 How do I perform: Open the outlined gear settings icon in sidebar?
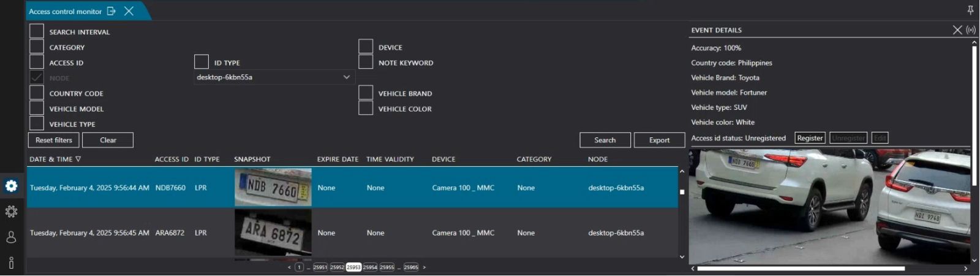11,212
